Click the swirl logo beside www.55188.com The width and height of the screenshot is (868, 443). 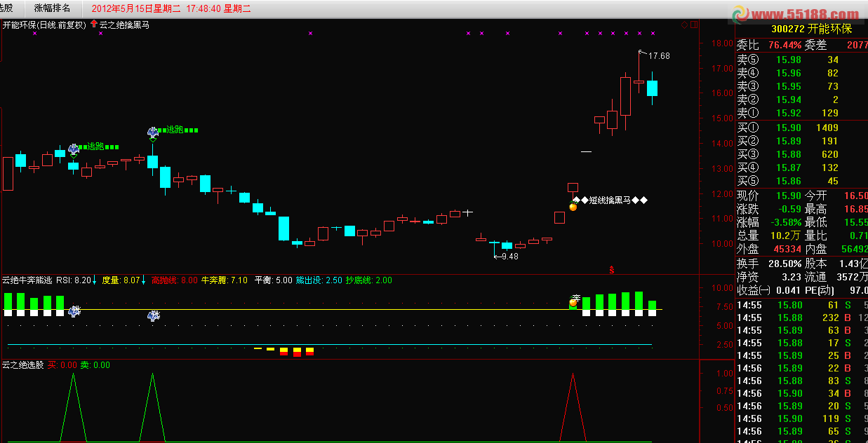742,15
